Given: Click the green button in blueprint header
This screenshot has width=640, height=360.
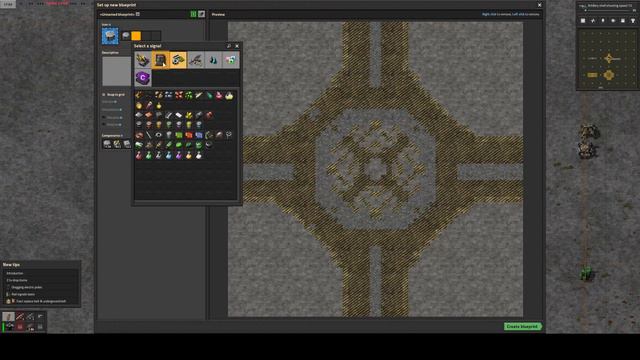Looking at the screenshot, I should coord(193,14).
